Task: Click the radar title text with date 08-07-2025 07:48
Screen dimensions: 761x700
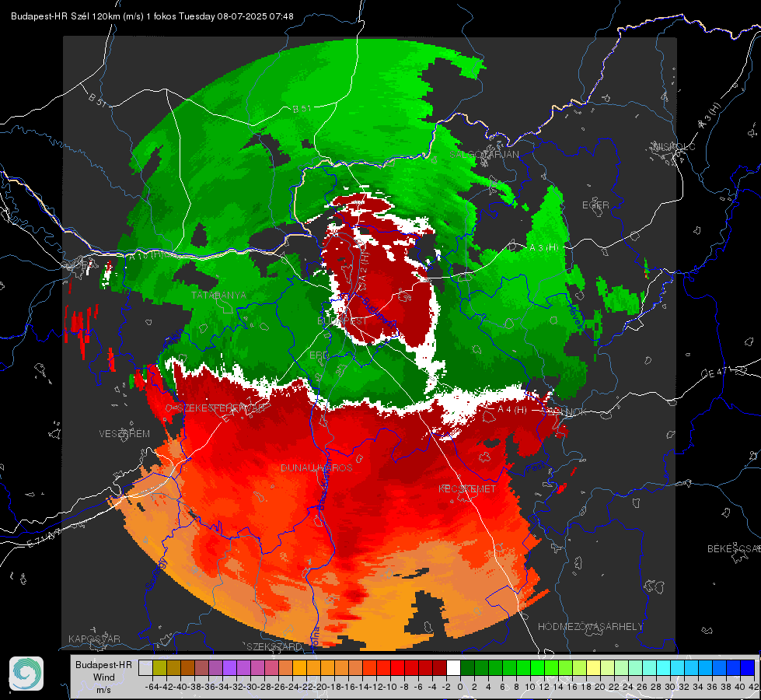Action: (152, 16)
